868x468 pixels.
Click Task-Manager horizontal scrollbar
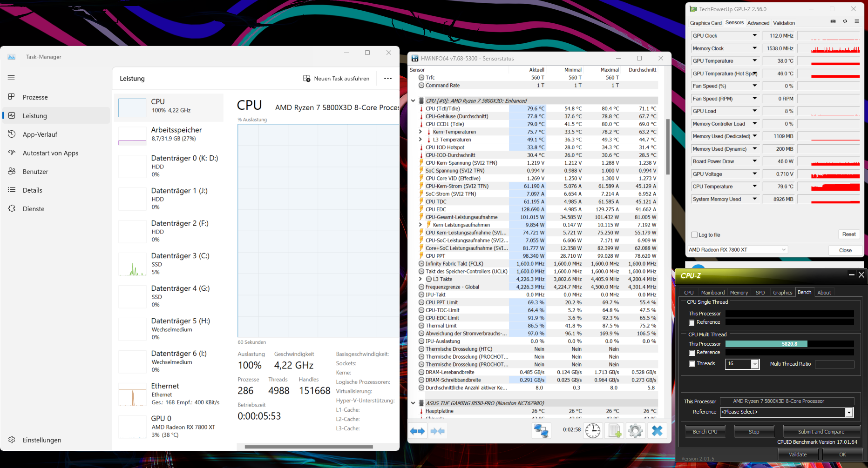coord(309,447)
